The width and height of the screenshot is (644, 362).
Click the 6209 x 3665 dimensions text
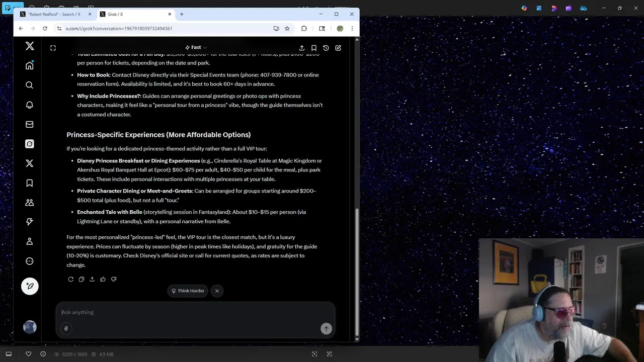(75, 354)
